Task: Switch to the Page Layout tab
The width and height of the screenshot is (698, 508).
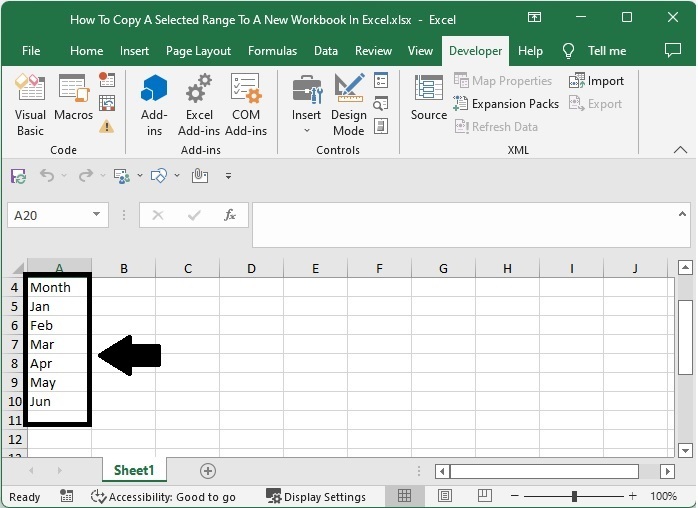Action: click(198, 51)
